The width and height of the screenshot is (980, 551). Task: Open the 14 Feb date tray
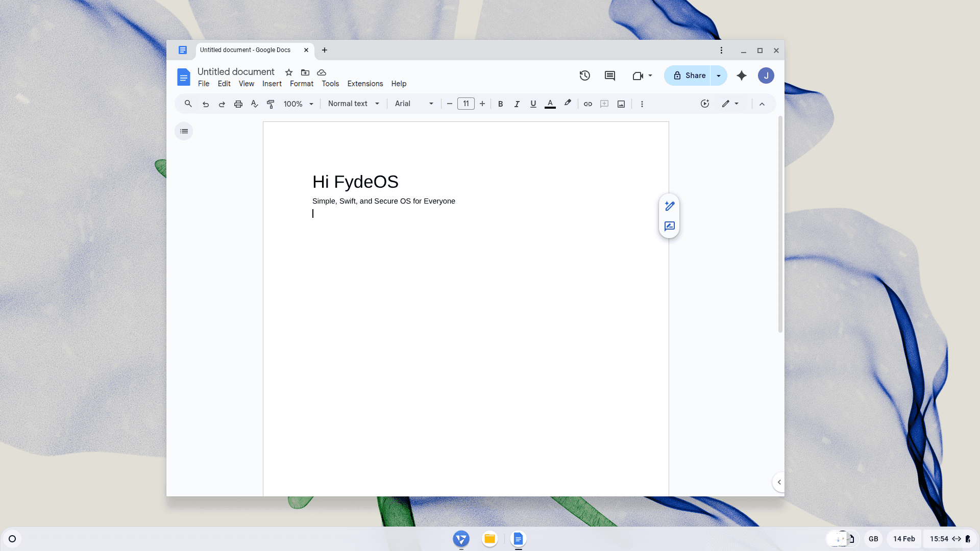[904, 539]
